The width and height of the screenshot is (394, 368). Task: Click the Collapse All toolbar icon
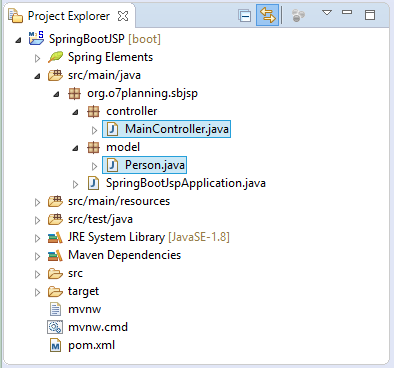245,16
